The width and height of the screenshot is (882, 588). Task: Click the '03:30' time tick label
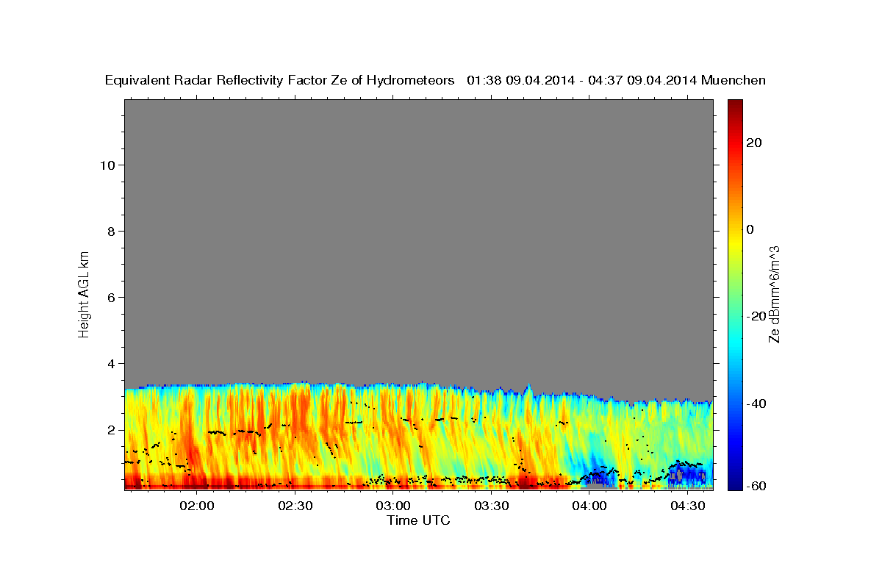[x=492, y=506]
